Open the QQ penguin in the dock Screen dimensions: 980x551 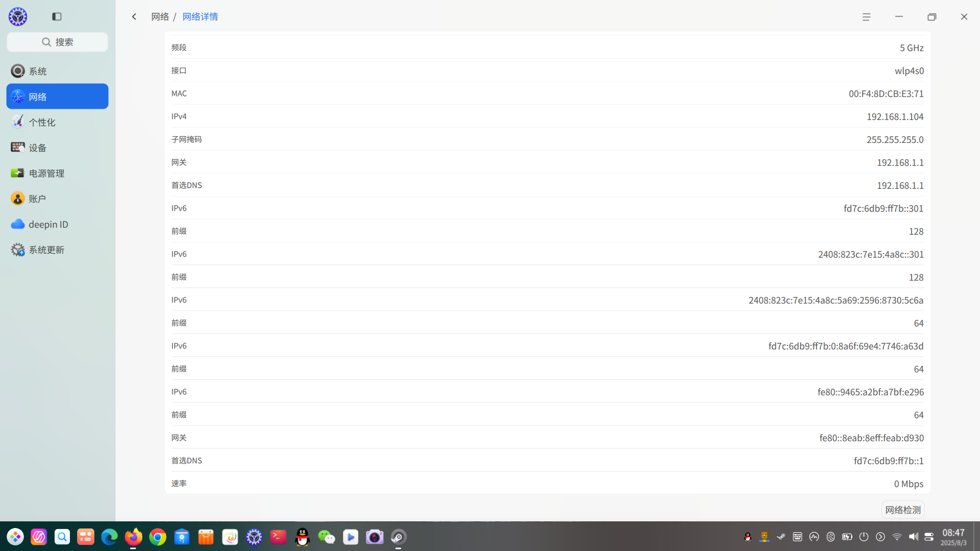coord(303,537)
